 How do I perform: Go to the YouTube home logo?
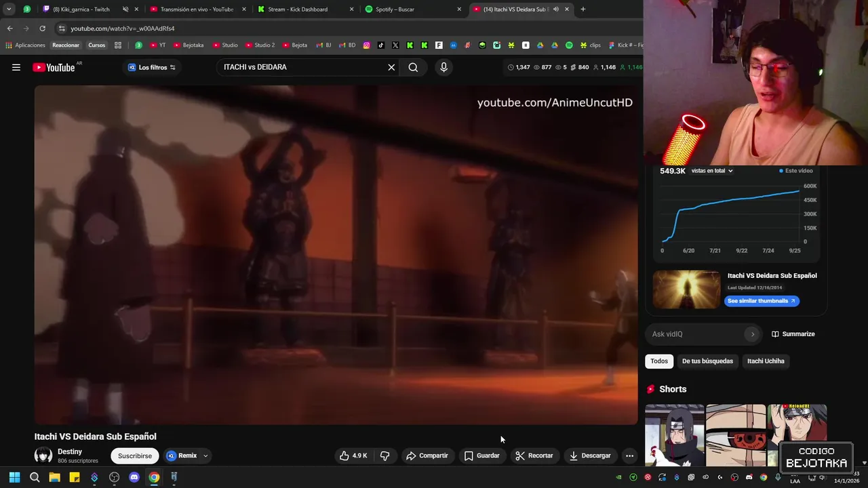coord(54,67)
